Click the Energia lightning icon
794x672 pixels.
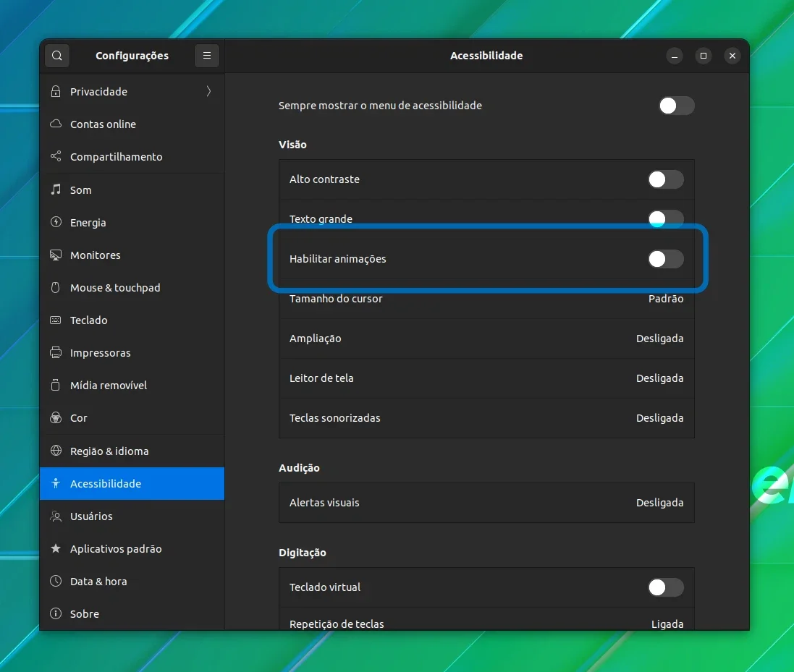click(x=56, y=222)
